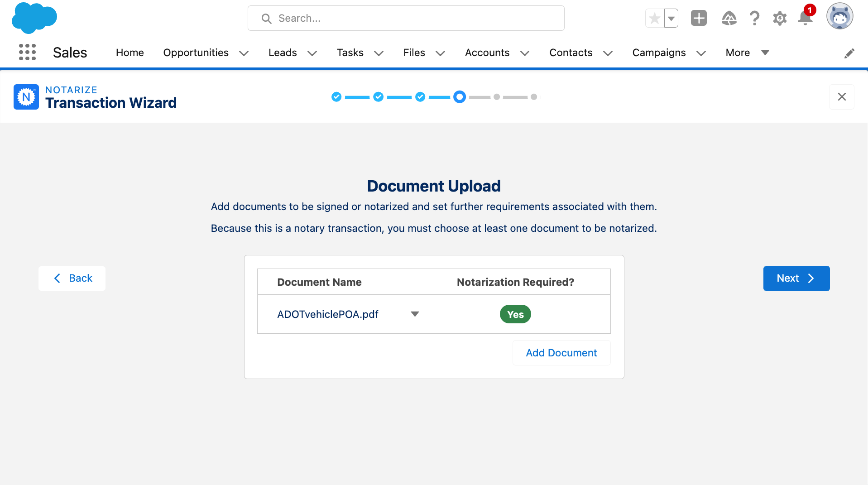The width and height of the screenshot is (868, 485).
Task: Open the Help menu question mark
Action: [x=754, y=18]
